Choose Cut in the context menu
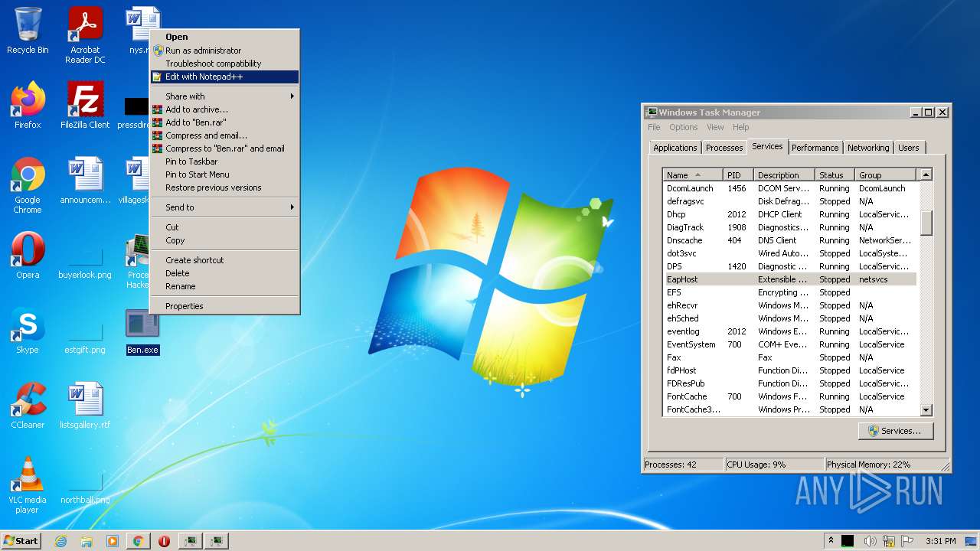 click(224, 227)
